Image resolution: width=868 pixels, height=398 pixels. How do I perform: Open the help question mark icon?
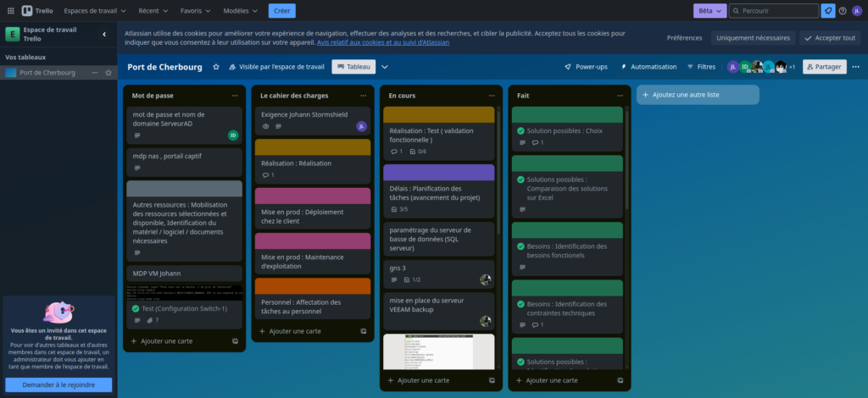843,11
